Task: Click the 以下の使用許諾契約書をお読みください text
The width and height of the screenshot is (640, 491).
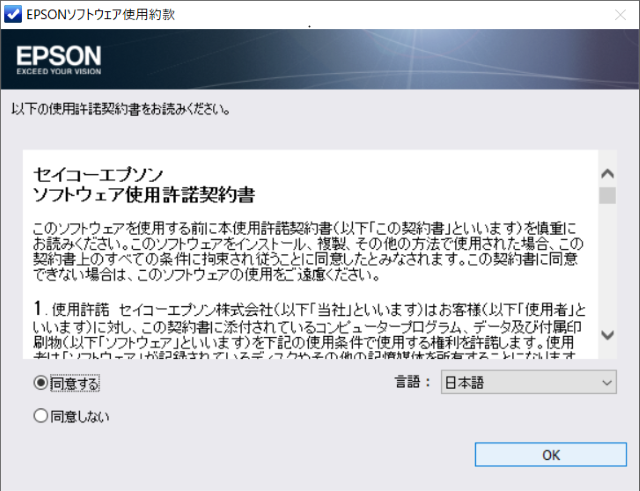Action: (120, 109)
